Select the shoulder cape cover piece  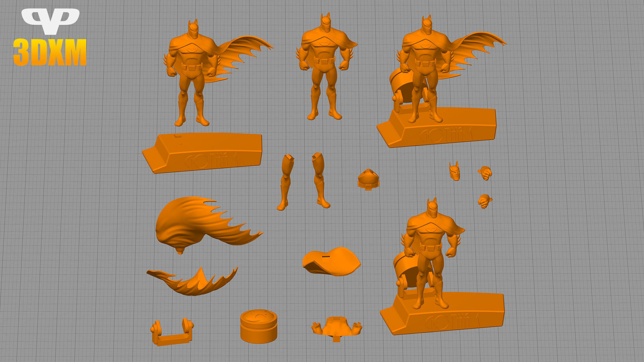pos(331,262)
